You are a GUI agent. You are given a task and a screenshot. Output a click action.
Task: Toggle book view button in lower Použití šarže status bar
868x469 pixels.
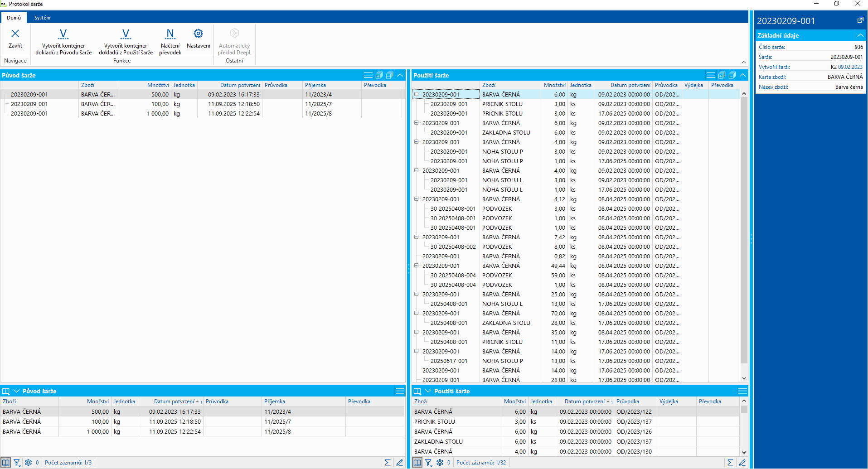click(417, 463)
